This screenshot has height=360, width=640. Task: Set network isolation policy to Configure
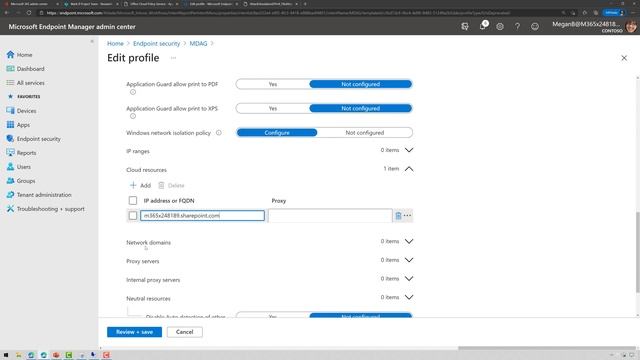click(277, 133)
